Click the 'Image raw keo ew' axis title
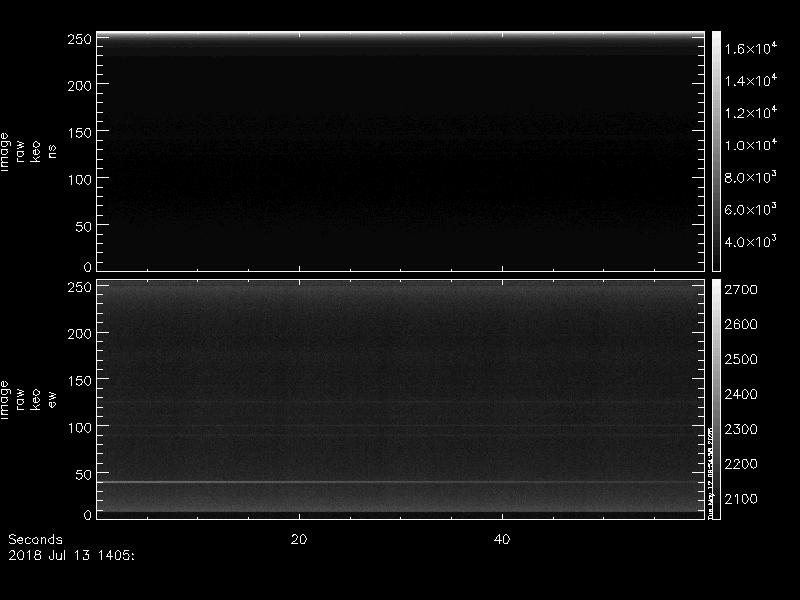This screenshot has width=800, height=600. 28,400
